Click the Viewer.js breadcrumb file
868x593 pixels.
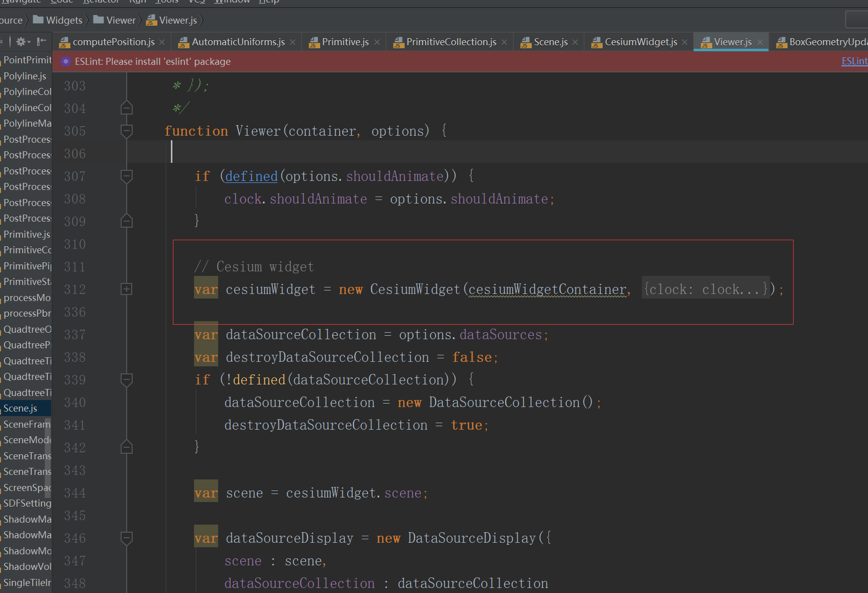click(172, 20)
